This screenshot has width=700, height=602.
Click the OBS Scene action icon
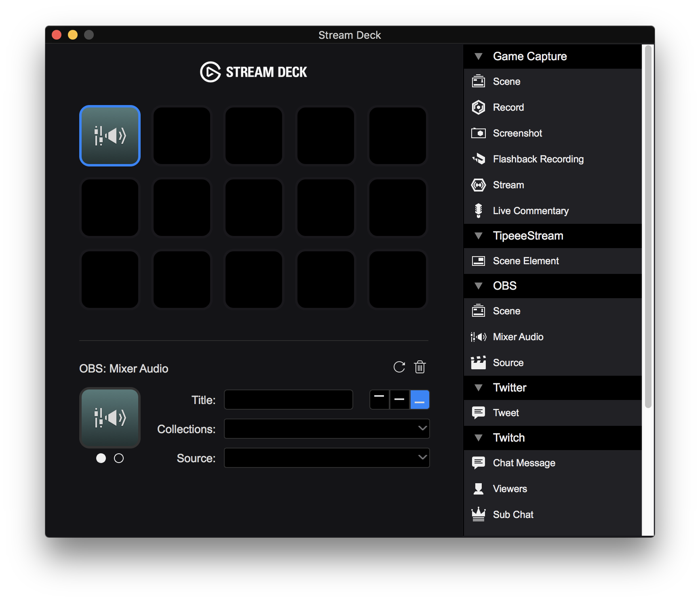point(479,311)
